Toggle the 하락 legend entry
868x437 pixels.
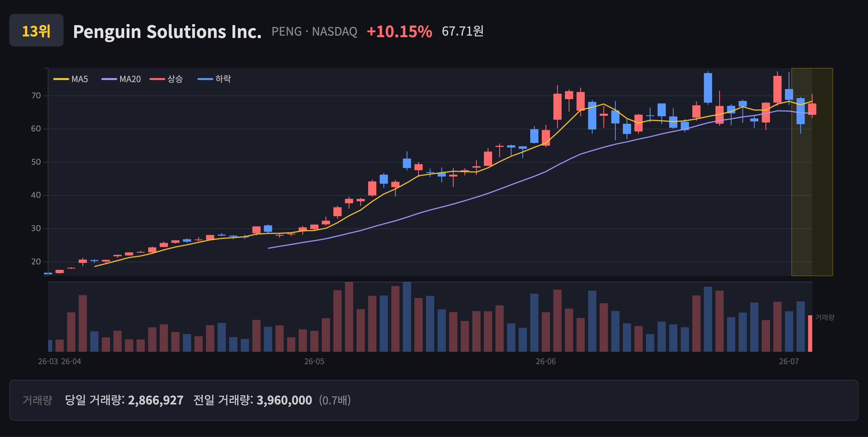tap(214, 79)
